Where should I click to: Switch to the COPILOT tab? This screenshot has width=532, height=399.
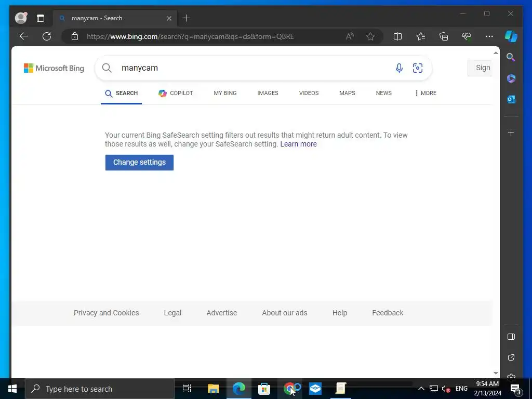(176, 94)
